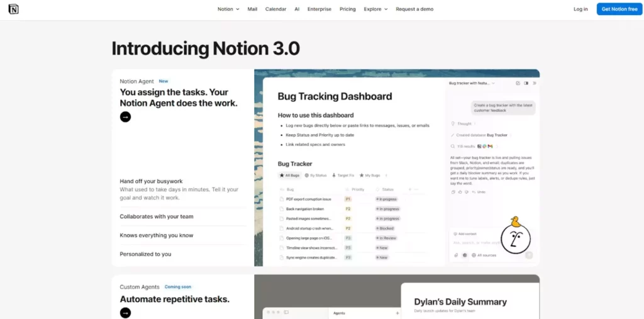Screen dimensions: 644x319
Task: Click the plus icon in Agents panel
Action: pyautogui.click(x=397, y=313)
